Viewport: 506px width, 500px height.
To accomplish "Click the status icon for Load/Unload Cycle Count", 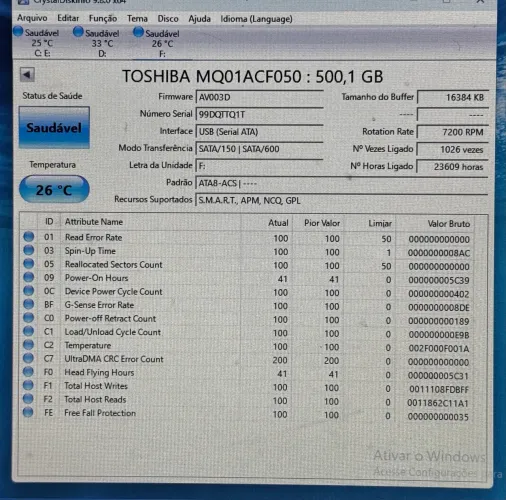I will pos(29,331).
